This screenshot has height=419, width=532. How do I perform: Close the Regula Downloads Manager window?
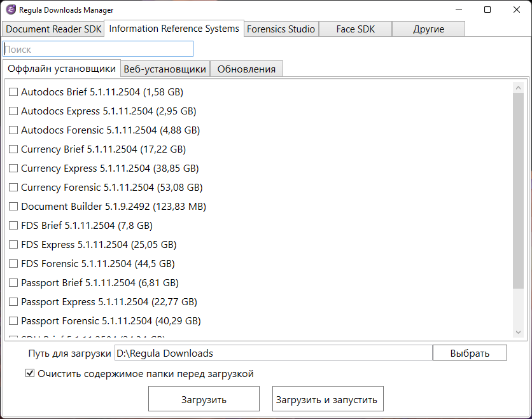coord(516,10)
